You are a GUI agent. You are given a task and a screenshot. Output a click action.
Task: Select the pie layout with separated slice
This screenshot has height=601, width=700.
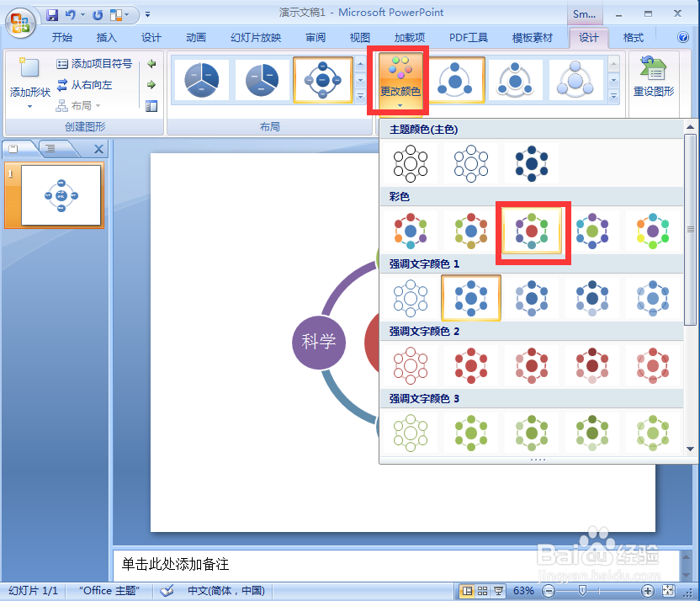click(x=262, y=80)
